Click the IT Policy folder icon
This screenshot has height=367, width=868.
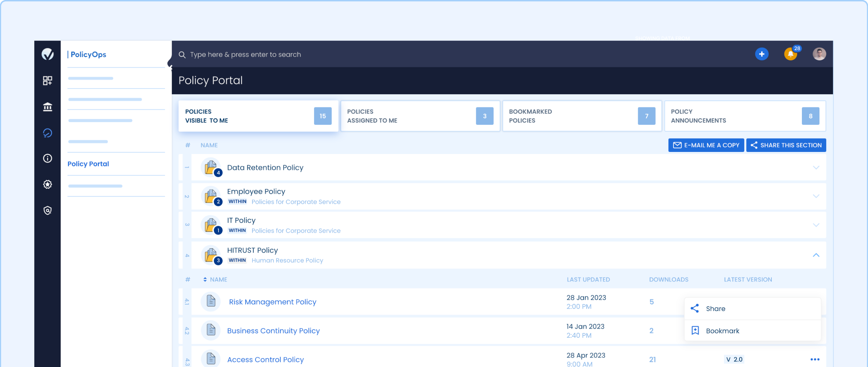[211, 225]
